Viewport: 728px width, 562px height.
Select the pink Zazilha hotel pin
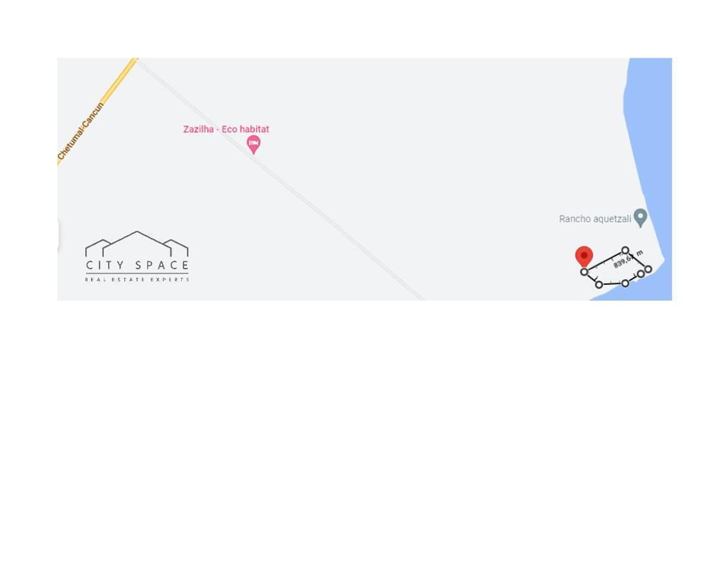(x=254, y=144)
